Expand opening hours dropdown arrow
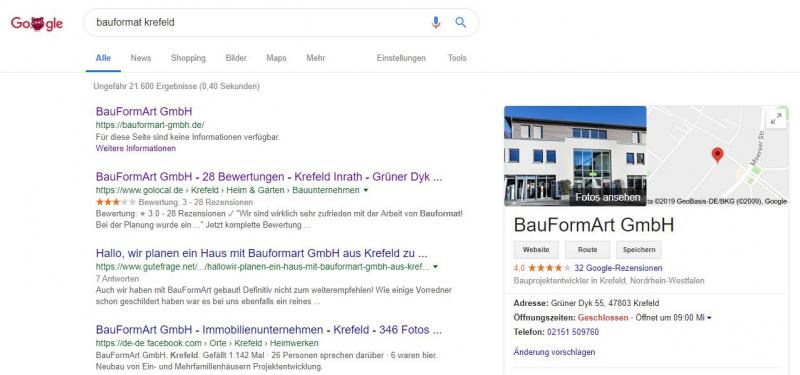This screenshot has width=800, height=375. 709,318
